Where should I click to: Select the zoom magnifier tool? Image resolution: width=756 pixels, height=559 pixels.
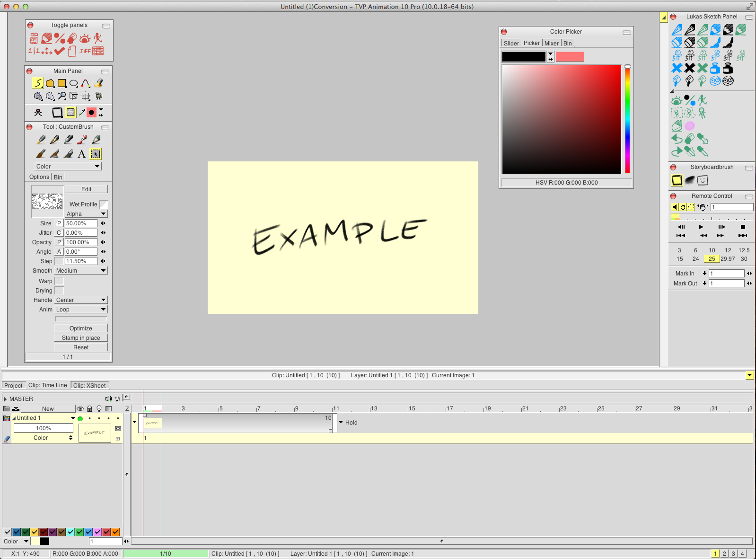tap(62, 96)
